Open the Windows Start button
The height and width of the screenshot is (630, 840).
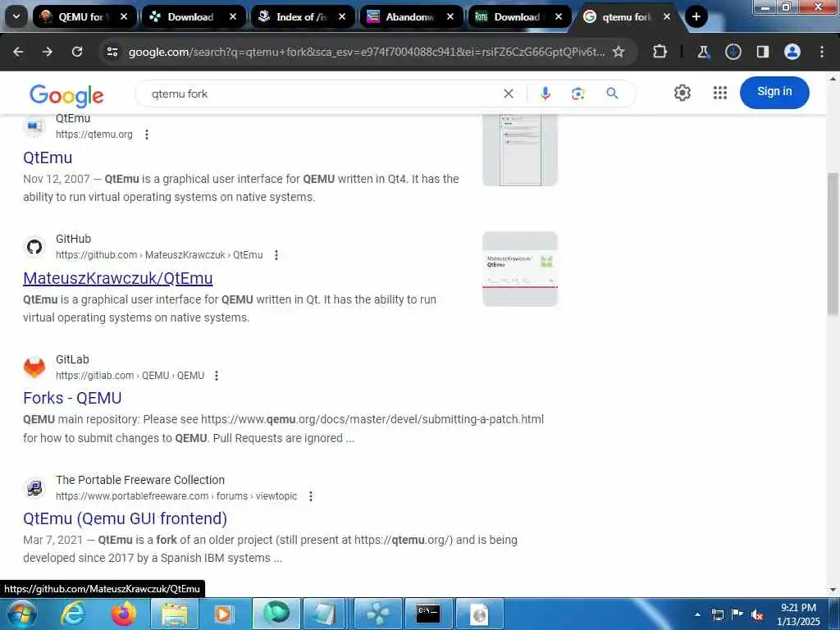pos(21,614)
